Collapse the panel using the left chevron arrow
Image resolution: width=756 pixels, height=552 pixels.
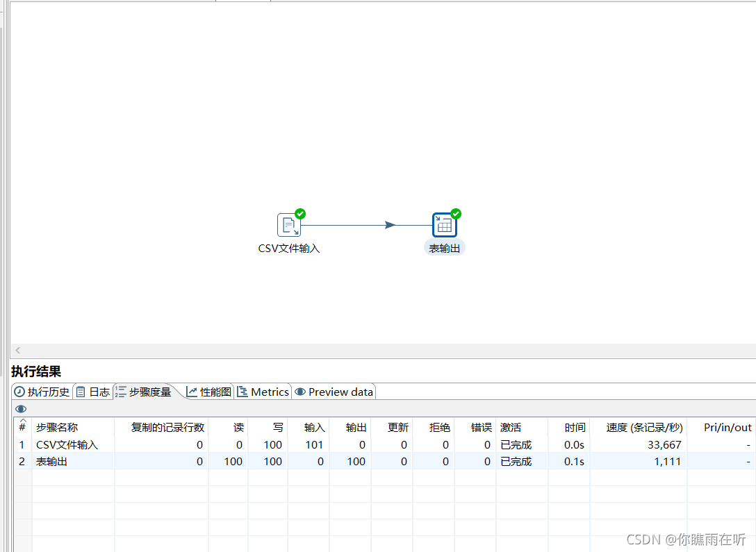[17, 350]
